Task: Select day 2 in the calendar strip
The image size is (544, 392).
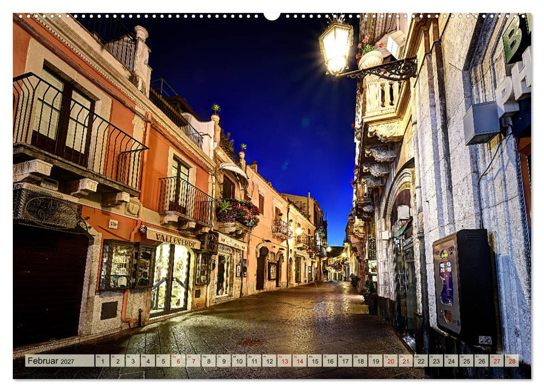Action: [x=118, y=361]
